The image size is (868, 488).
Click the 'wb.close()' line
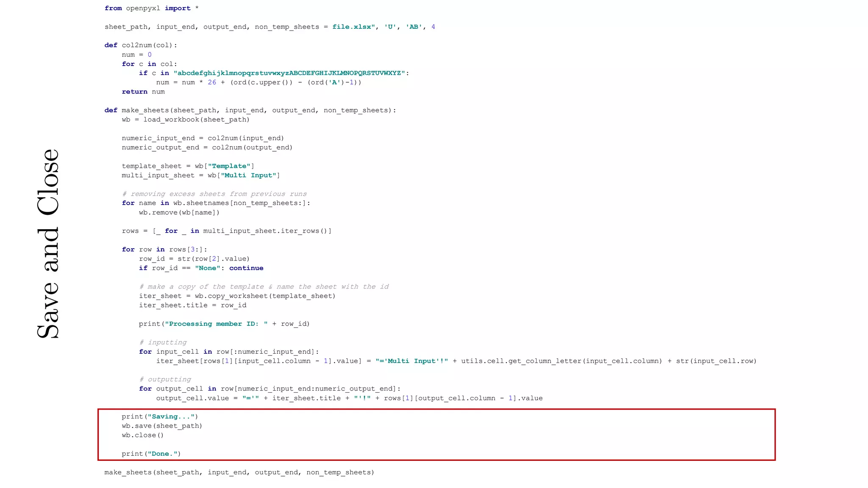142,435
